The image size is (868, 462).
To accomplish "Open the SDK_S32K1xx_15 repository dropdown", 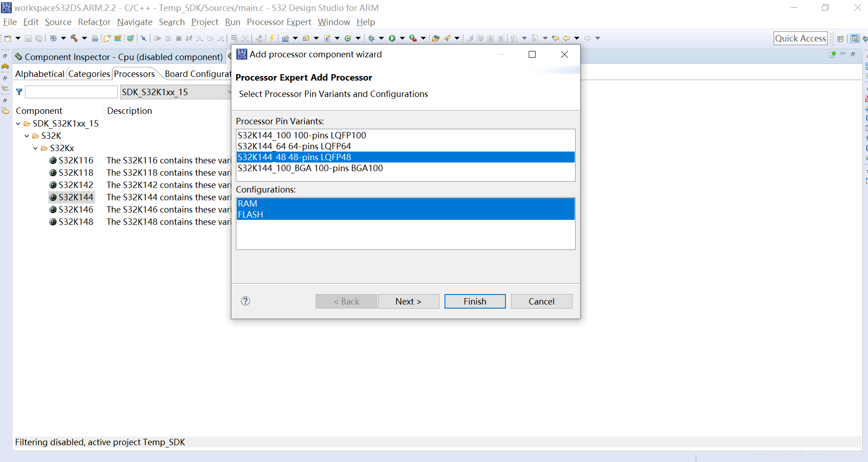I will point(177,92).
